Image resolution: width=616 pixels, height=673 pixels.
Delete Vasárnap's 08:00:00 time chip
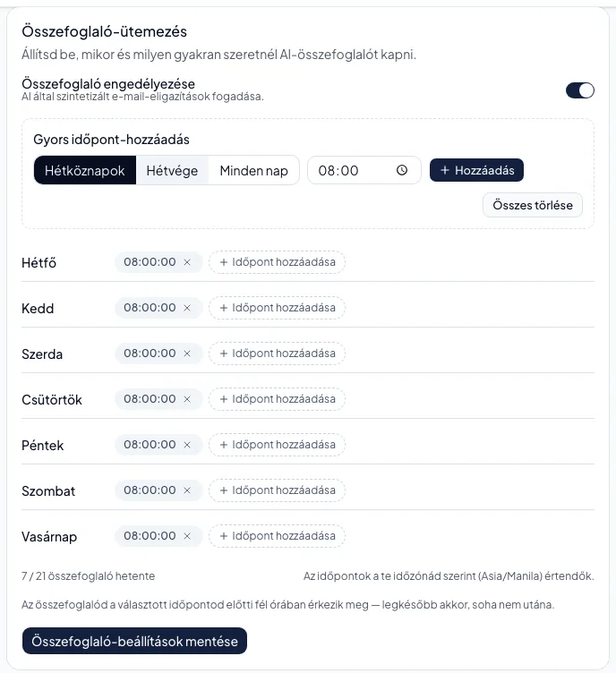(x=187, y=536)
